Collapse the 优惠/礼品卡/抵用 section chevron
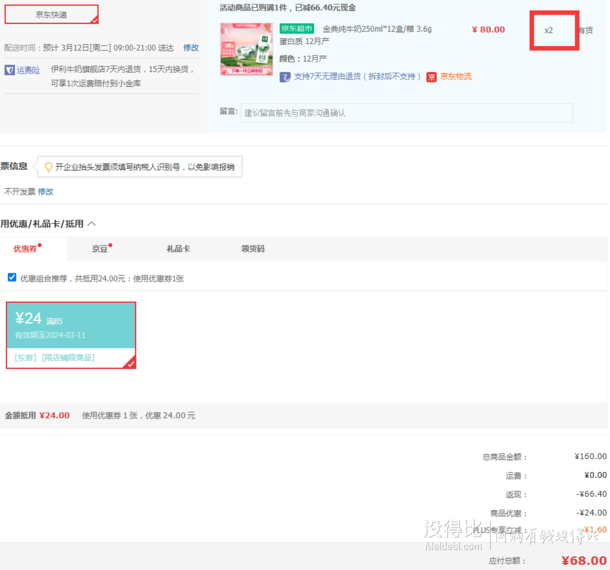The image size is (610, 570). click(x=92, y=224)
